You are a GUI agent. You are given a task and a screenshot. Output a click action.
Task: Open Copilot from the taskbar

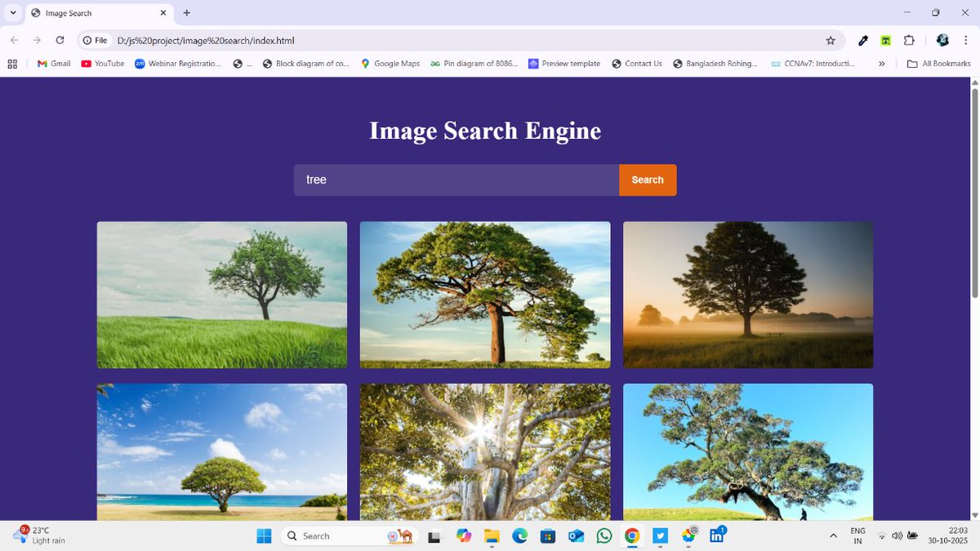click(464, 536)
